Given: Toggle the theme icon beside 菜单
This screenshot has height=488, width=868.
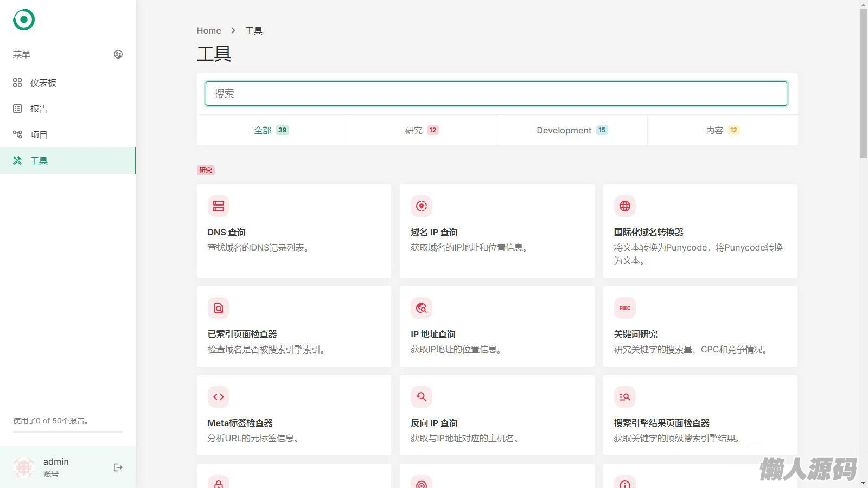Looking at the screenshot, I should (118, 54).
